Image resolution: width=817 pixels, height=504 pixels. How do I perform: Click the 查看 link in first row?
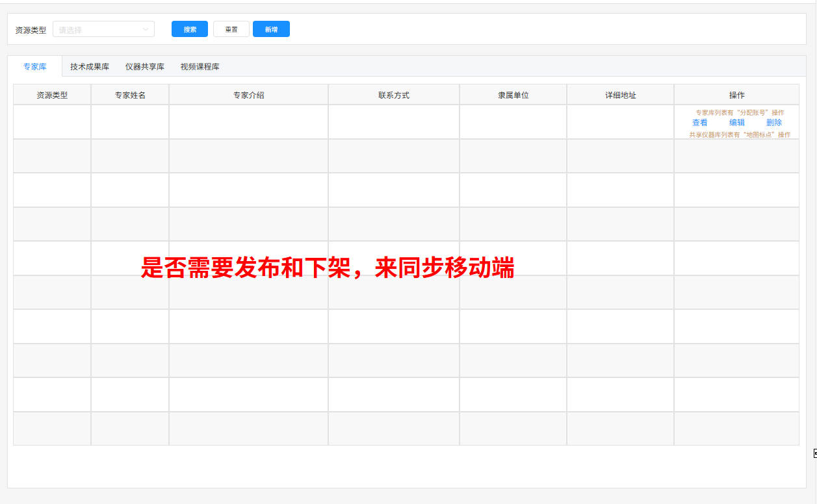click(700, 122)
